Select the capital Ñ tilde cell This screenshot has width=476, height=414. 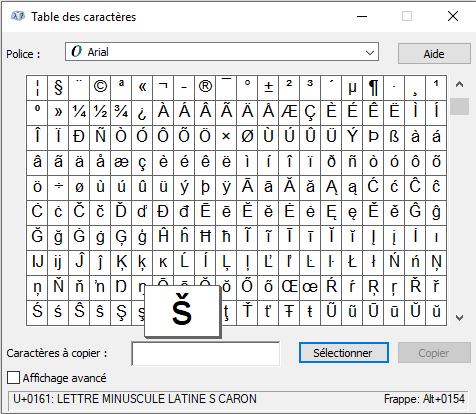point(100,138)
